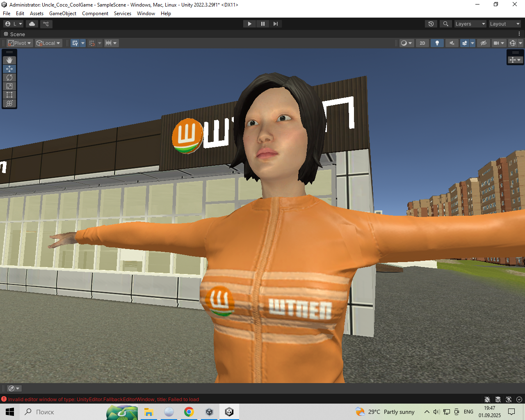Open the Layout dropdown
The height and width of the screenshot is (420, 525).
505,24
